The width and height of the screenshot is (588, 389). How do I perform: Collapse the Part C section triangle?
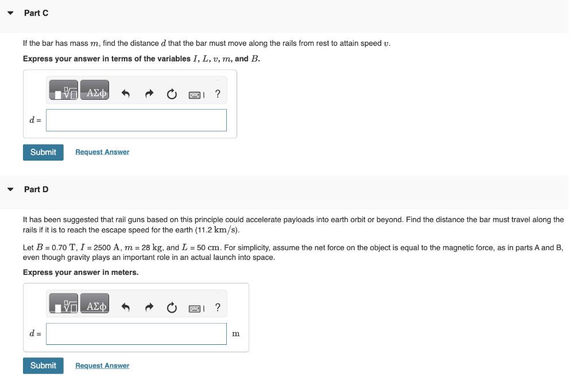10,12
